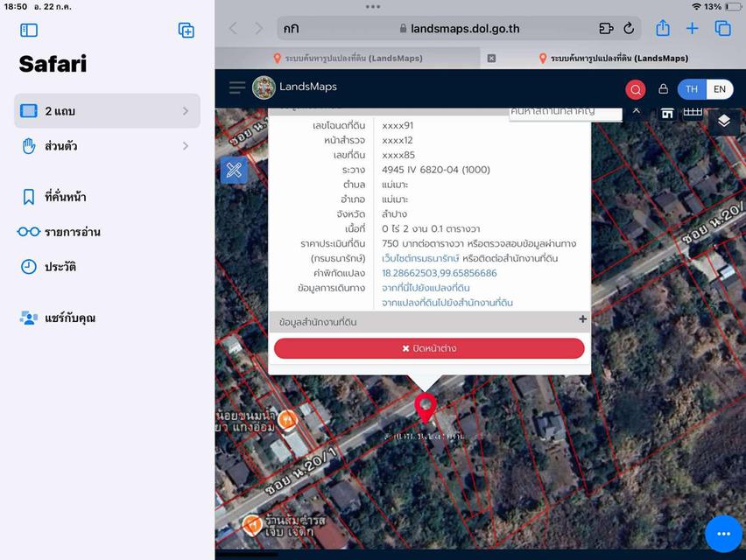746x560 pixels.
Task: Select the จังหวัด value ลำปาง
Action: (394, 213)
